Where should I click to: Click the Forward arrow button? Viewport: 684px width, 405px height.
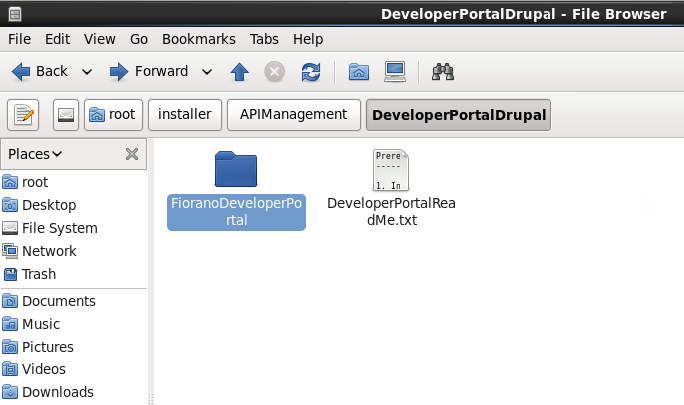149,72
